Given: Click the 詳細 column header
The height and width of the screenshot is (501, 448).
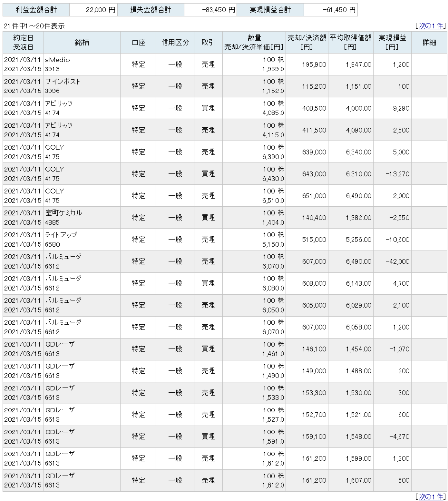Looking at the screenshot, I should point(429,43).
